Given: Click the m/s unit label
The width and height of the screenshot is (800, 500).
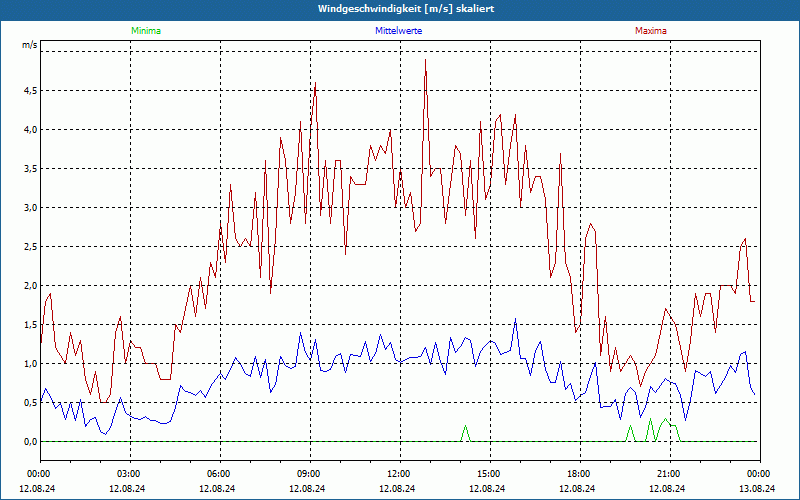Looking at the screenshot, I should [x=30, y=45].
